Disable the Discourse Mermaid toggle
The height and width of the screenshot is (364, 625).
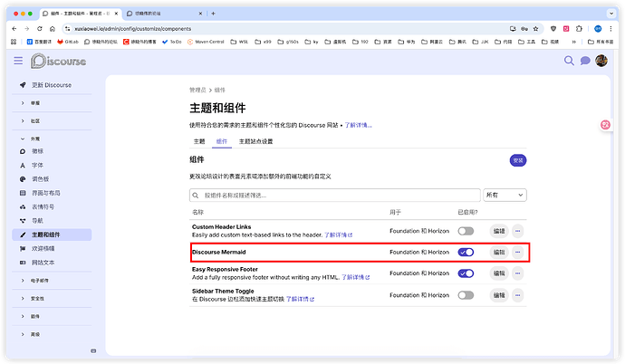click(466, 252)
